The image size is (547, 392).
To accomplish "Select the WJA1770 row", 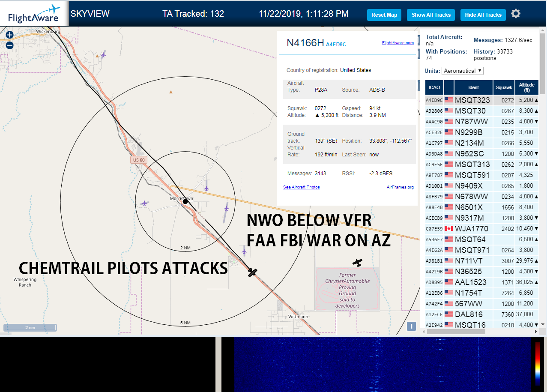I will click(482, 229).
